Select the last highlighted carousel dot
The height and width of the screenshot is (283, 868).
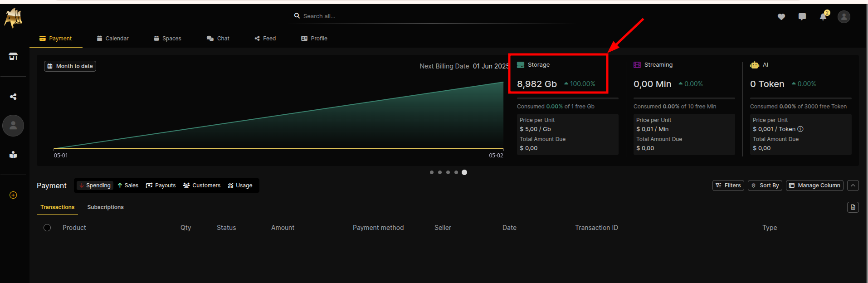click(x=464, y=172)
